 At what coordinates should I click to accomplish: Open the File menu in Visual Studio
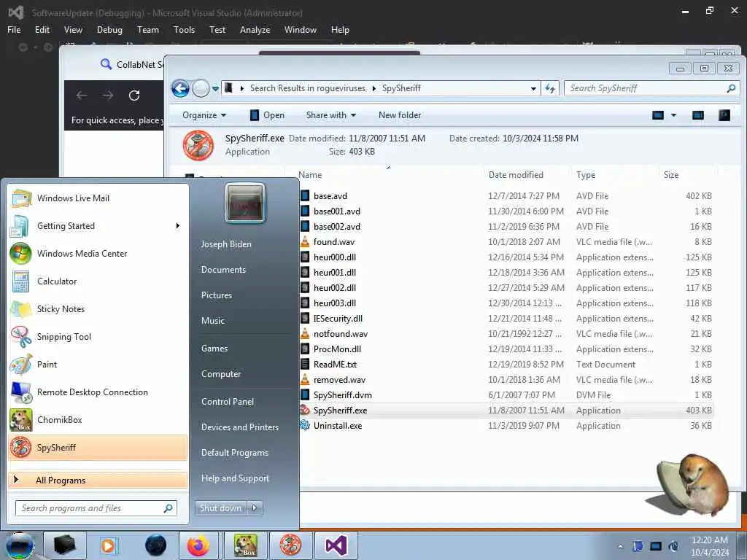coord(14,29)
